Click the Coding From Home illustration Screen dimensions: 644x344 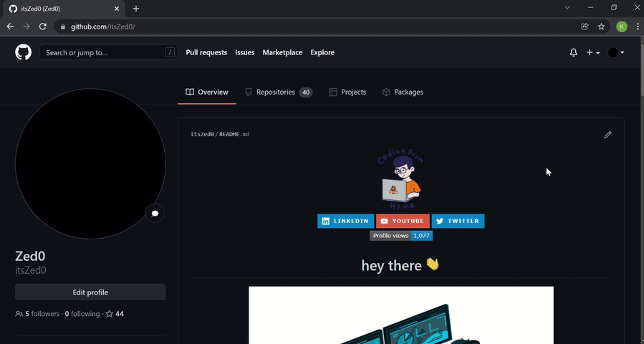click(401, 179)
